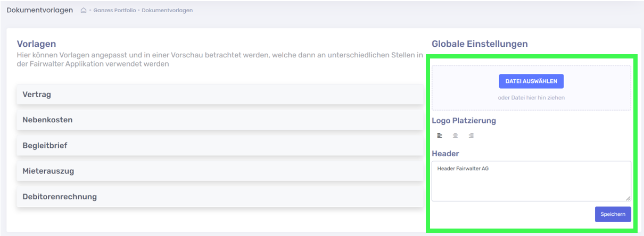
Task: Save settings with the Speichern button
Action: pyautogui.click(x=613, y=214)
